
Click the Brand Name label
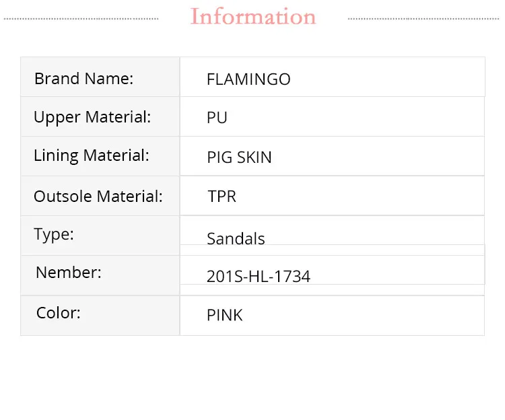tap(84, 79)
